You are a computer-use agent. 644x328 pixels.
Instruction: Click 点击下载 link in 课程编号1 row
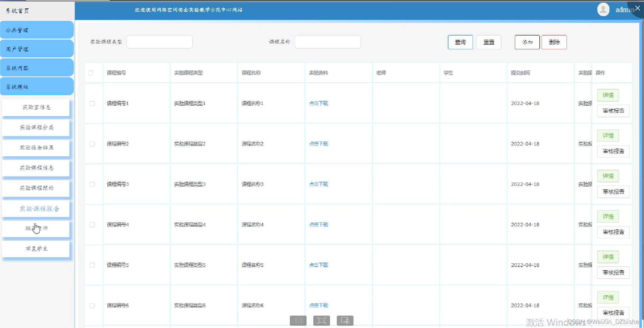click(319, 103)
